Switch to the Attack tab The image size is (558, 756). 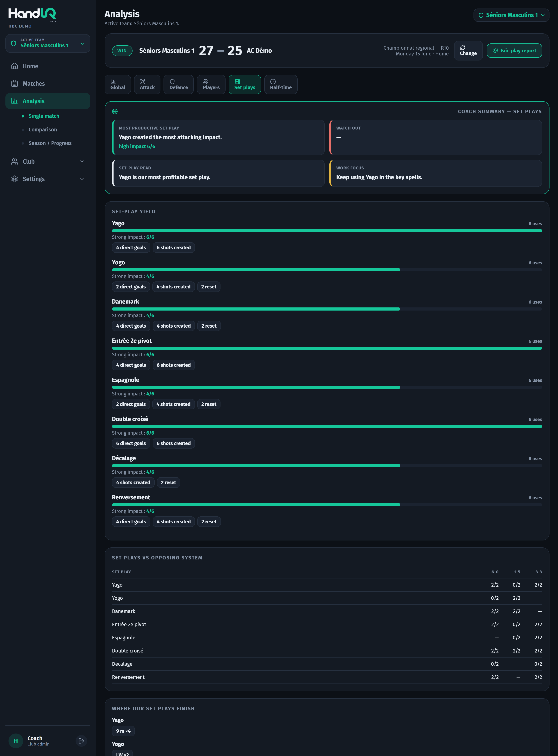pyautogui.click(x=147, y=85)
